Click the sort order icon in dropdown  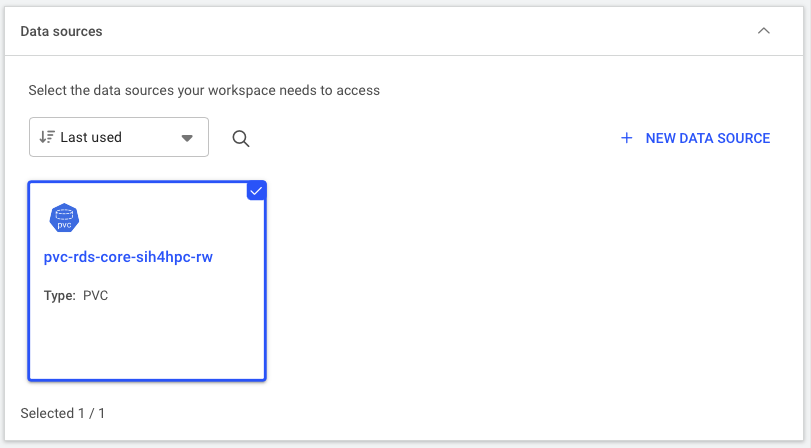pyautogui.click(x=46, y=138)
